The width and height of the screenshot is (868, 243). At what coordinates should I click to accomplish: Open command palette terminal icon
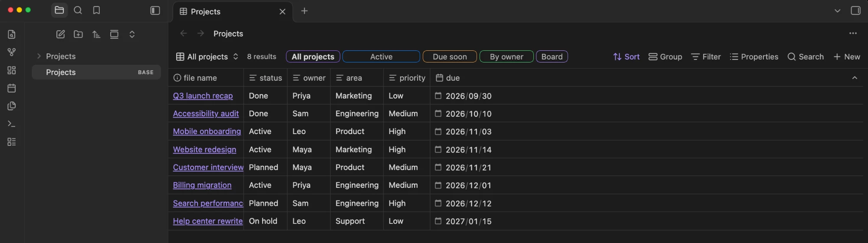pos(12,124)
